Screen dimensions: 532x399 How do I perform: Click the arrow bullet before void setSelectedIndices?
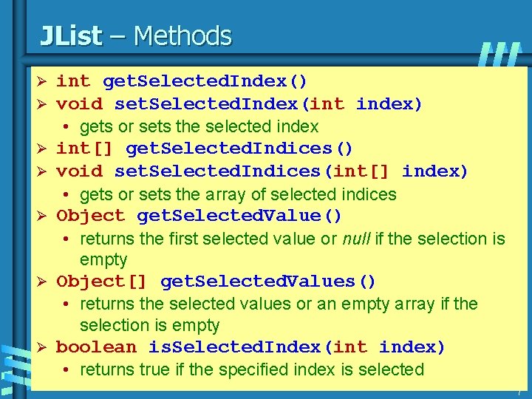41,171
